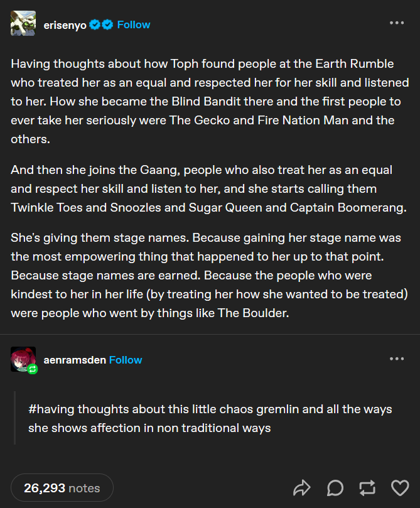Viewport: 420px width, 508px height.
Task: Open aenramsden's blog via username
Action: (x=75, y=360)
